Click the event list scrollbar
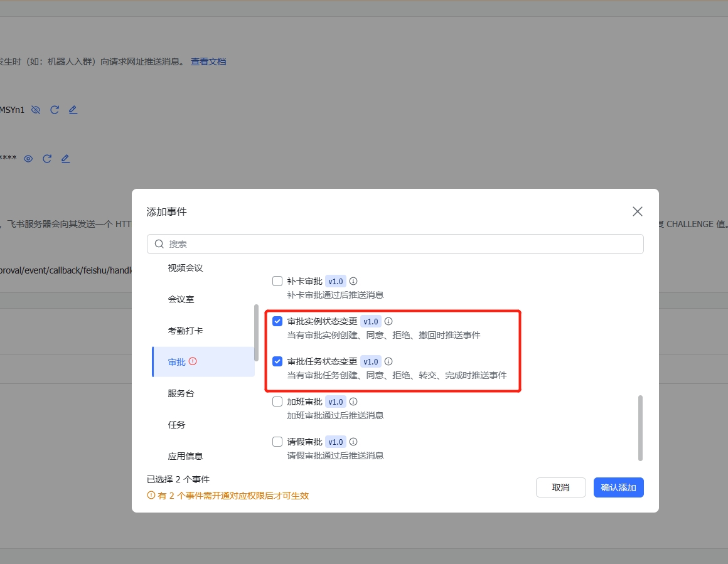The height and width of the screenshot is (564, 728). point(640,428)
